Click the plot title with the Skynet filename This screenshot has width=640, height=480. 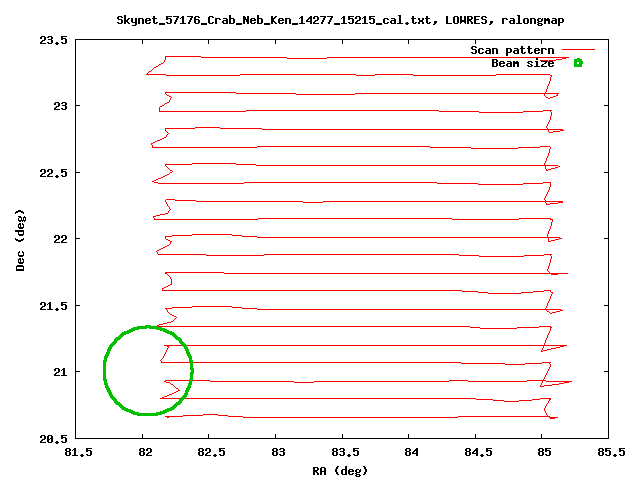coord(319,20)
